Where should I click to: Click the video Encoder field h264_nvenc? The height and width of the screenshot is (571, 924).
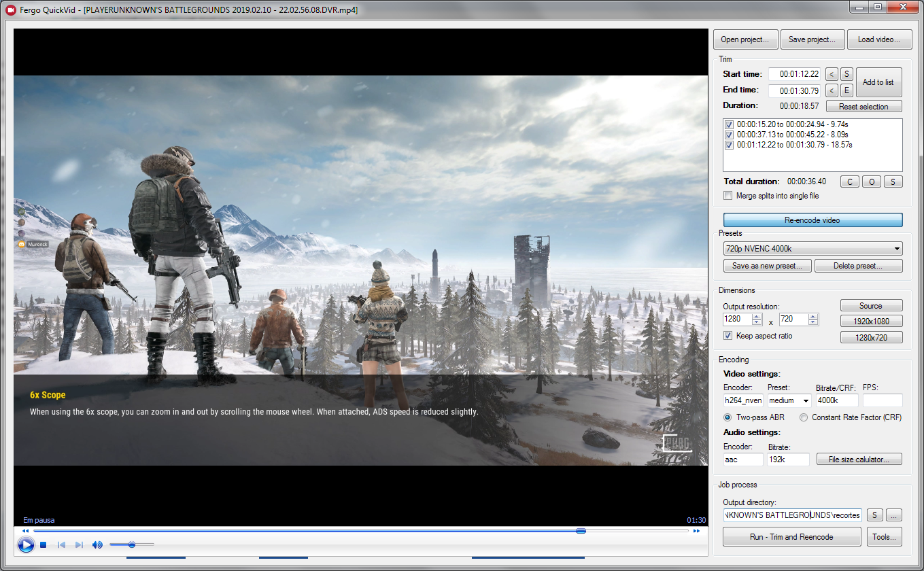click(x=743, y=400)
